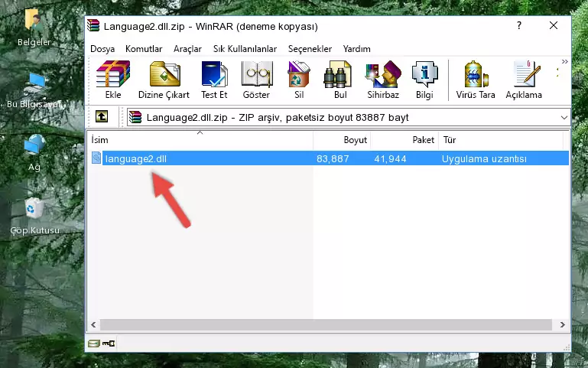Open the Yardım menu
Viewport: 588px width, 368px height.
(x=356, y=49)
